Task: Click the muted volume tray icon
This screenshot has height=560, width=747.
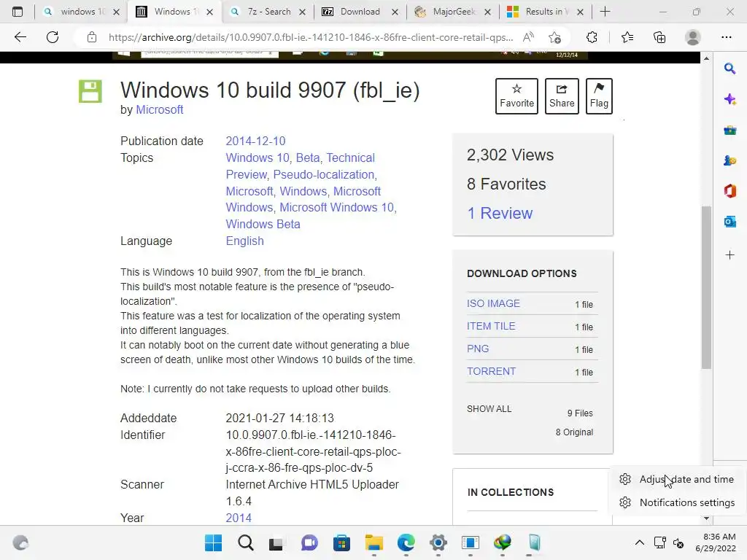Action: tap(678, 542)
